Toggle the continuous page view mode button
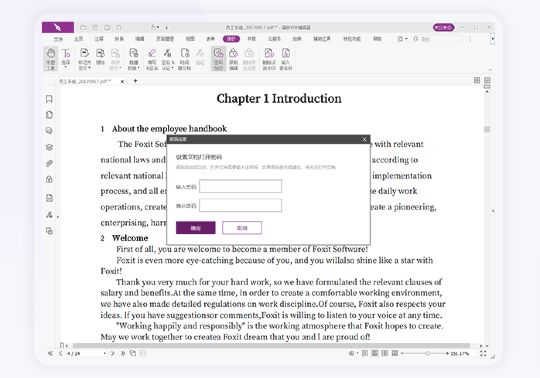 tap(375, 353)
